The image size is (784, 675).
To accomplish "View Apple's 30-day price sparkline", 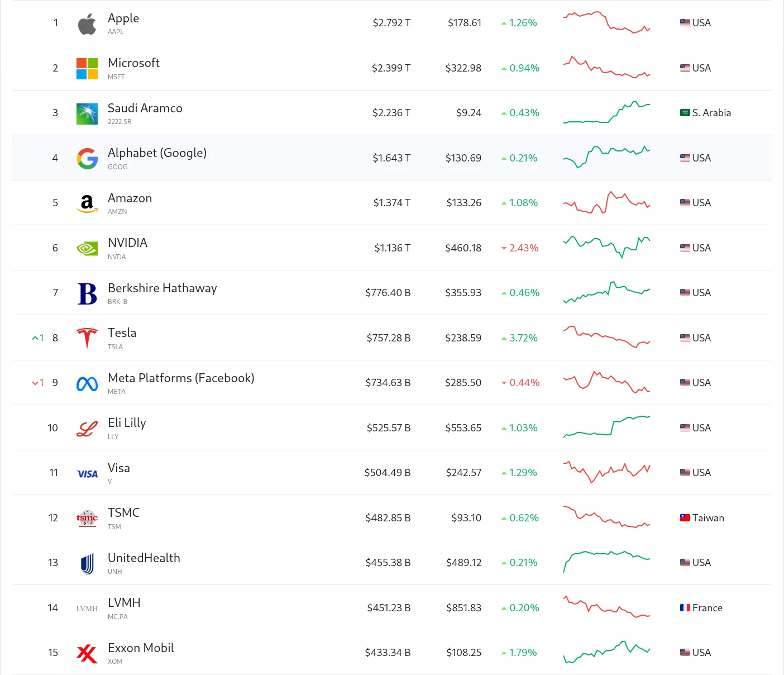I will [x=606, y=22].
